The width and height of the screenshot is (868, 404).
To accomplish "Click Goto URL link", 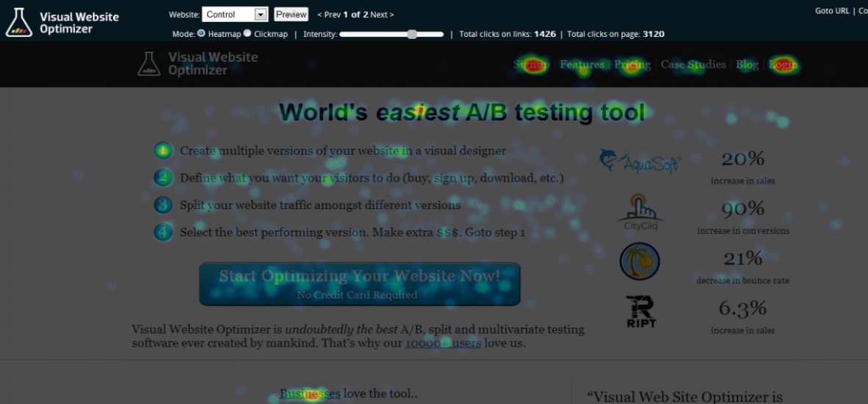I will pos(832,10).
